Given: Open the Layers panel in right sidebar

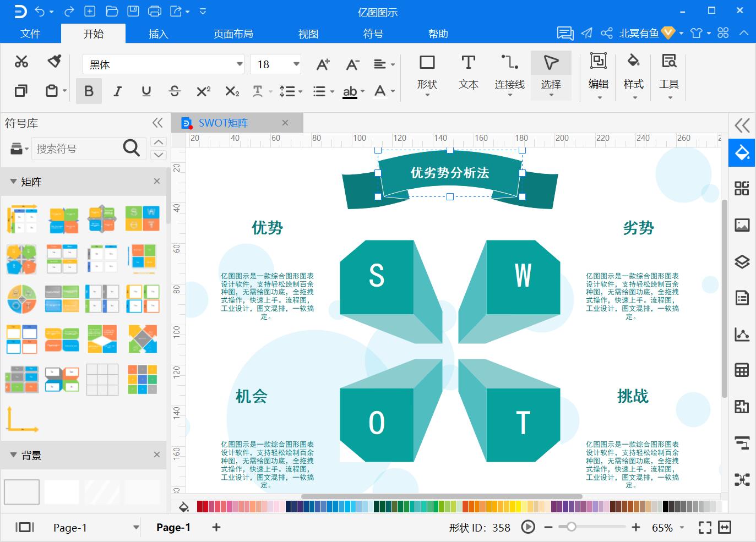Looking at the screenshot, I should 742,261.
